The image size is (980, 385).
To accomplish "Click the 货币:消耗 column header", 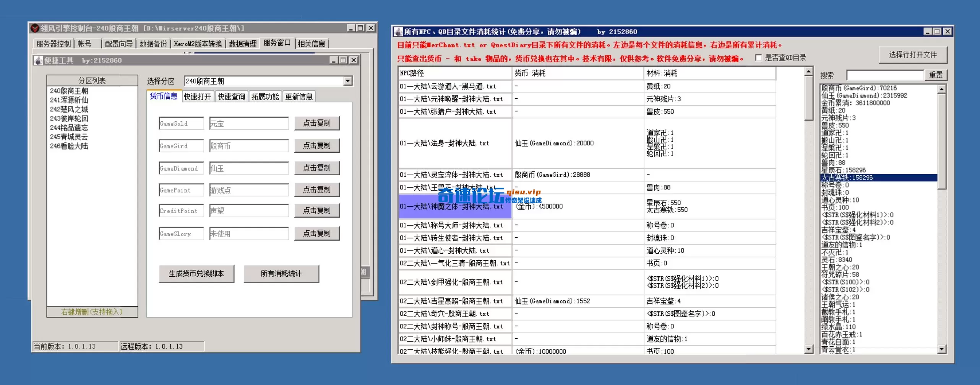I will pos(578,73).
